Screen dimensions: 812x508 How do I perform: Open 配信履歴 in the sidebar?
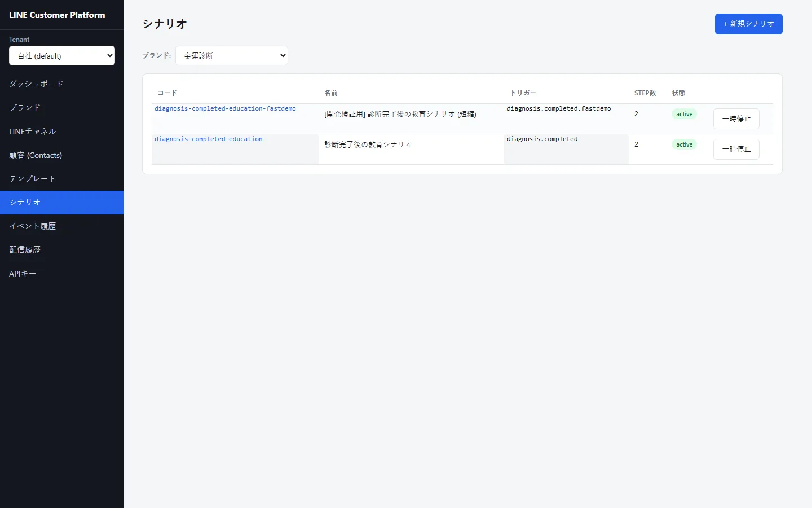tap(62, 249)
